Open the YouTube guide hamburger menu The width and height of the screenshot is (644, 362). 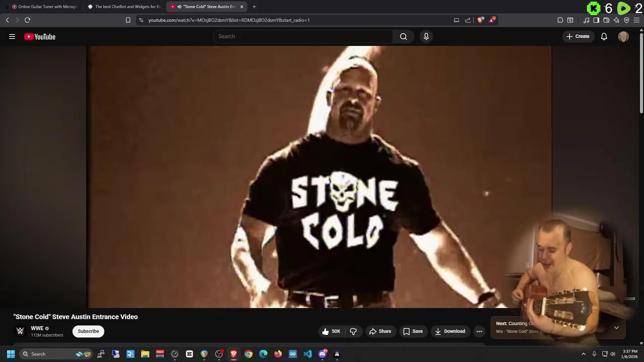click(12, 36)
